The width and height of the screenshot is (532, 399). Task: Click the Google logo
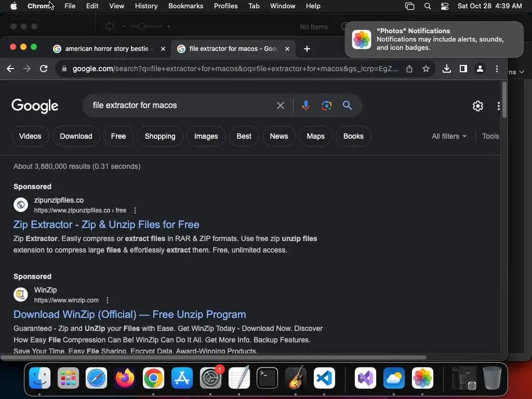[35, 106]
